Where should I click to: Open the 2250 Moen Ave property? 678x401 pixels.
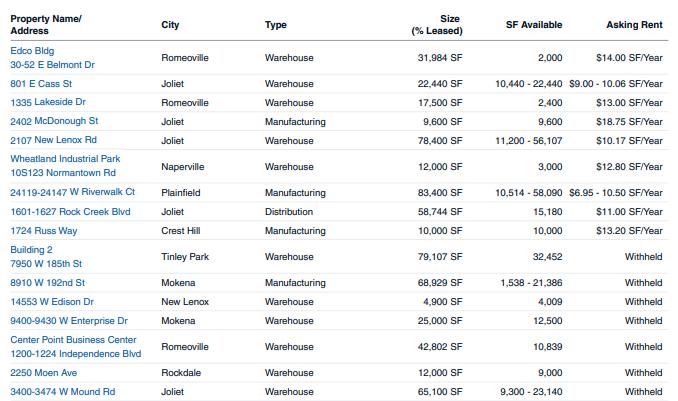(x=43, y=373)
